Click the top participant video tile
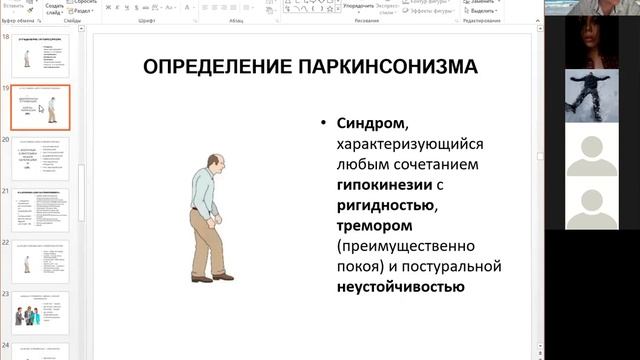This screenshot has height=360, width=640. pos(592,7)
